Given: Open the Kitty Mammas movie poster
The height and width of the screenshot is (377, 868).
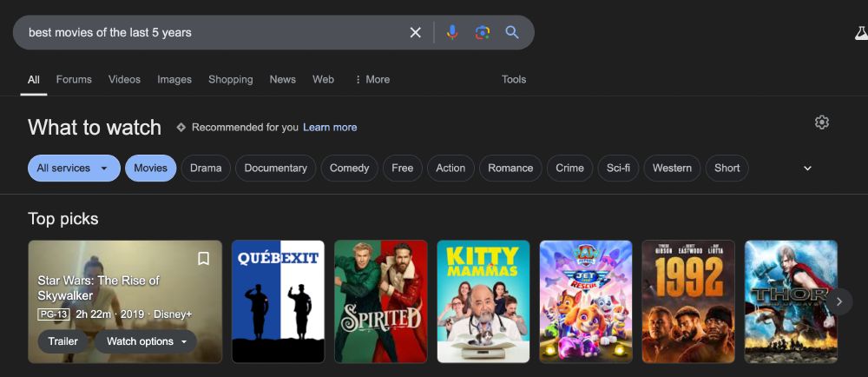Looking at the screenshot, I should click(483, 301).
